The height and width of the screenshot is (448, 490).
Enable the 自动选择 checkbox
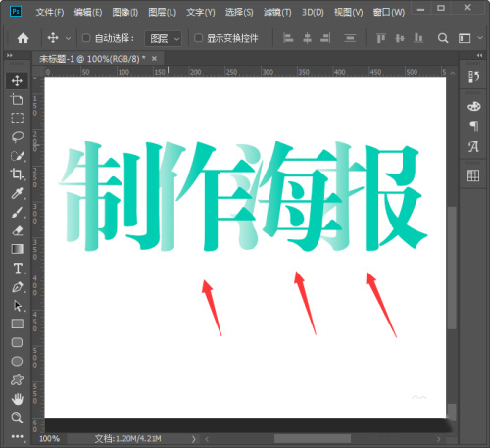coord(86,38)
